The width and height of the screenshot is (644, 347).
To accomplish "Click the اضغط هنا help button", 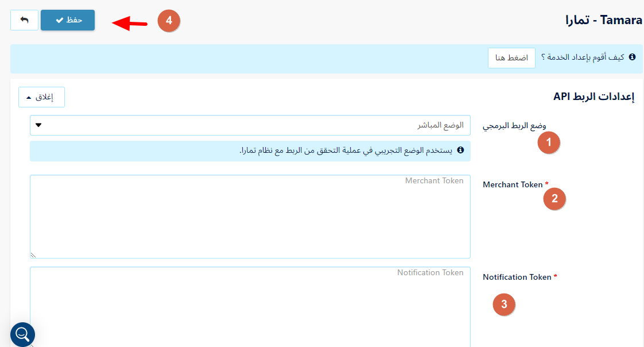I will pyautogui.click(x=511, y=58).
